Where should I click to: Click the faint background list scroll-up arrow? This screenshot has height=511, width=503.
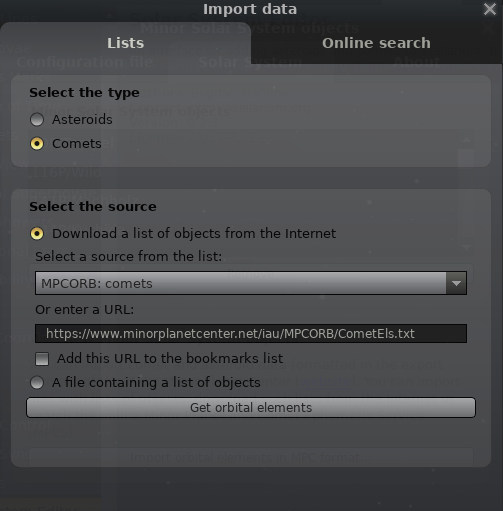[x=466, y=140]
